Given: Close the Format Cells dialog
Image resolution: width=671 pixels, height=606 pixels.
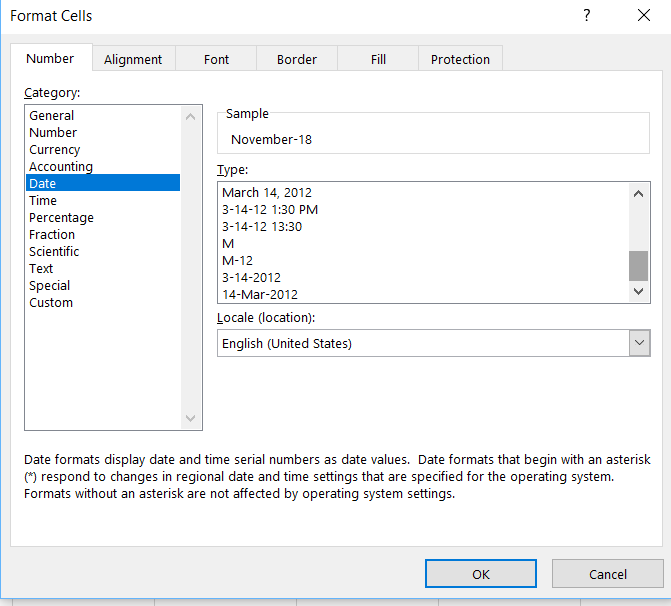Looking at the screenshot, I should 643,16.
